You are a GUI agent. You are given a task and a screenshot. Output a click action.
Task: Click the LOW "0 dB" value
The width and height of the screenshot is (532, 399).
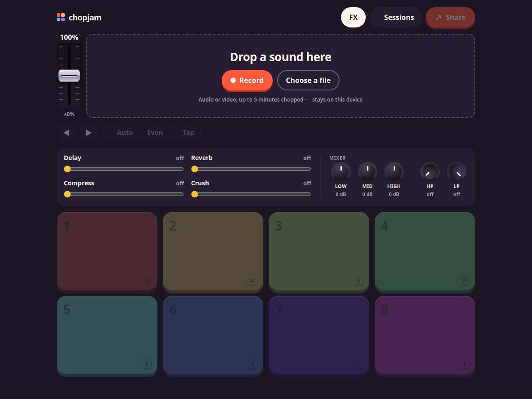(x=341, y=194)
